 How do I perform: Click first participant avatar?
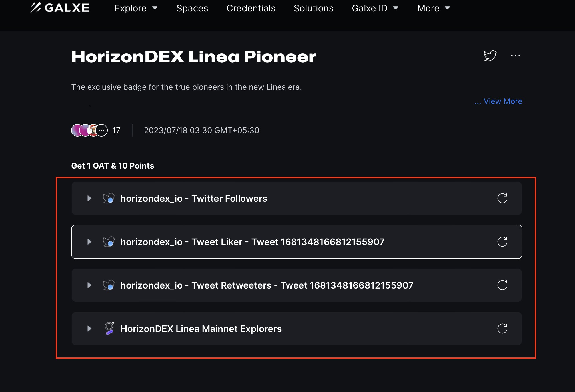click(76, 130)
